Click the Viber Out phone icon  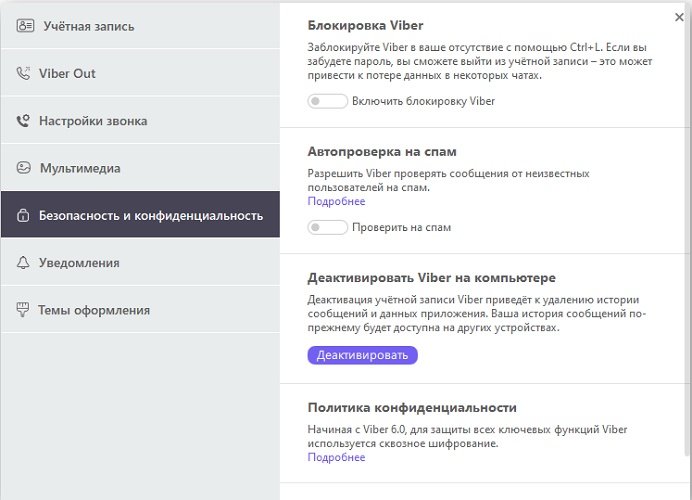tap(23, 73)
